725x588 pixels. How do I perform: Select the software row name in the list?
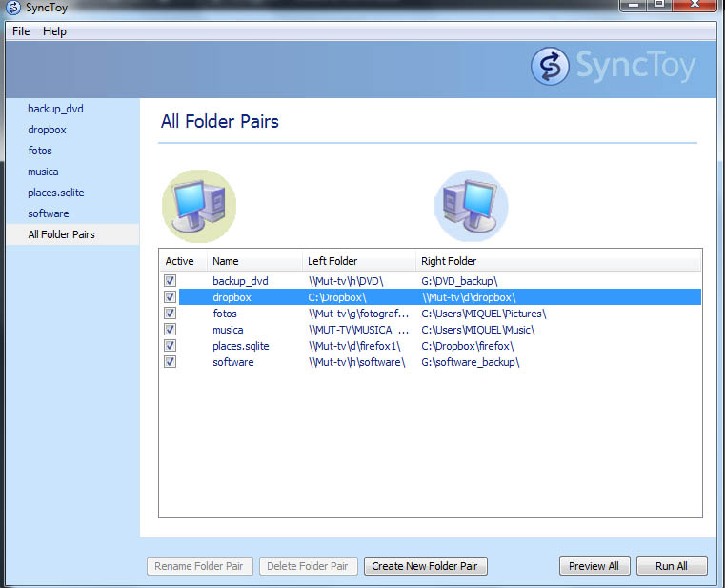(233, 362)
